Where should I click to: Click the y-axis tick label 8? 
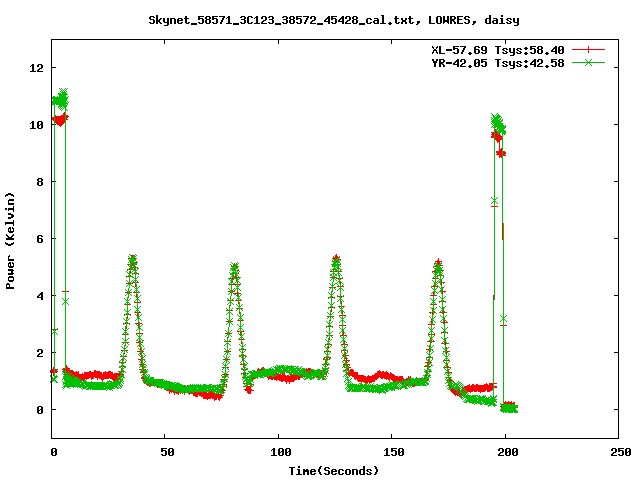(x=40, y=182)
